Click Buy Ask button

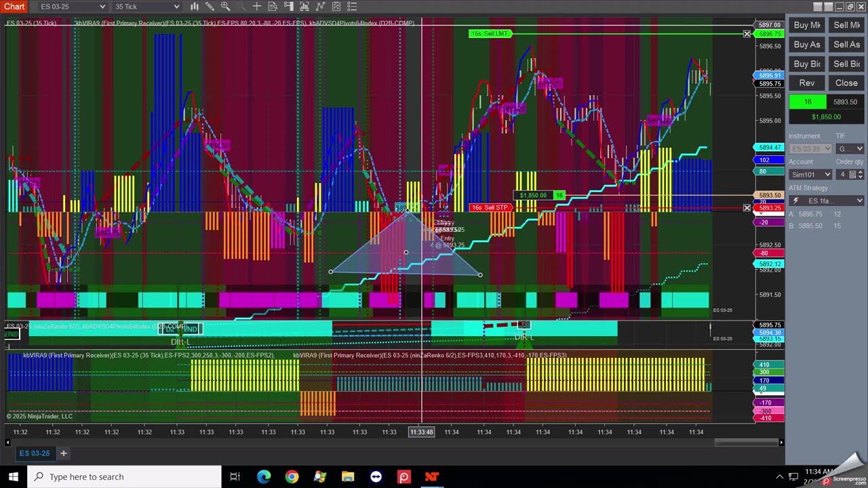tap(807, 44)
